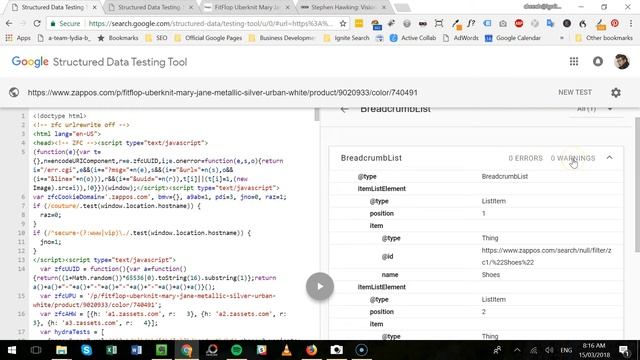Reload the current page
Screen dimensions: 640x360
(x=37, y=24)
